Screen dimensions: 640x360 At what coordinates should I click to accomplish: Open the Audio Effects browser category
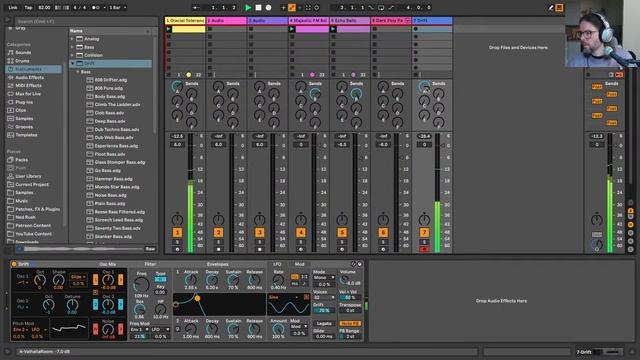click(29, 77)
